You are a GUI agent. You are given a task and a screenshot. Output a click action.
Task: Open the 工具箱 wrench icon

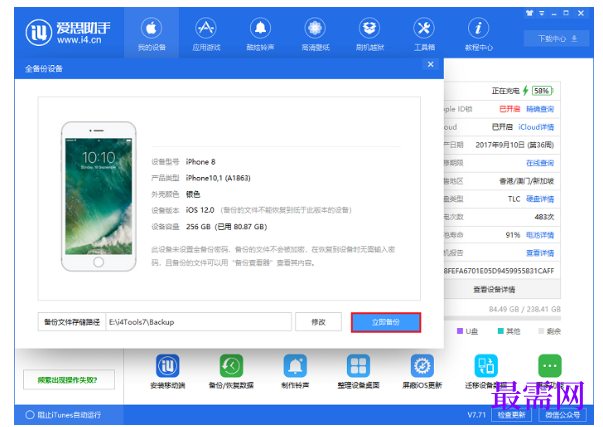[424, 28]
